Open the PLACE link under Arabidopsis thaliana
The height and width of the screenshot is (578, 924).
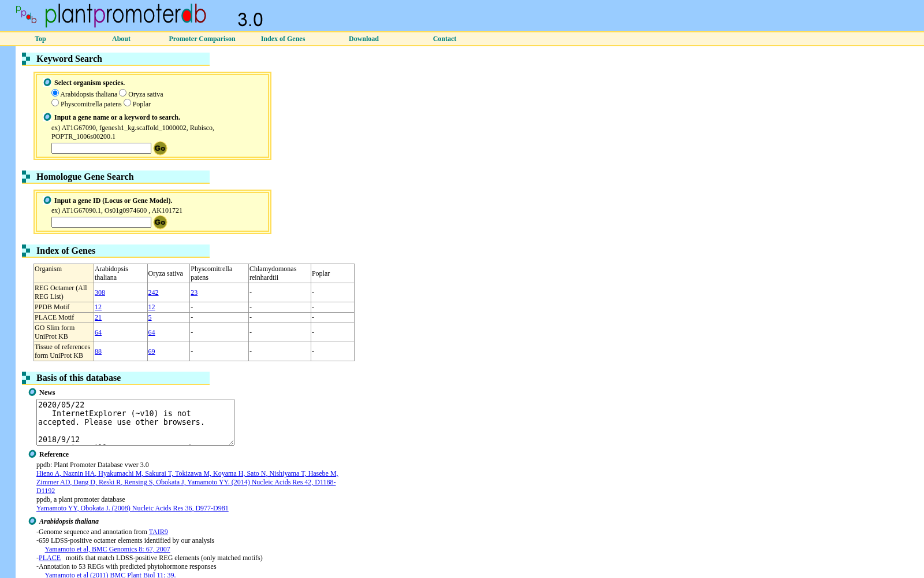(50, 558)
